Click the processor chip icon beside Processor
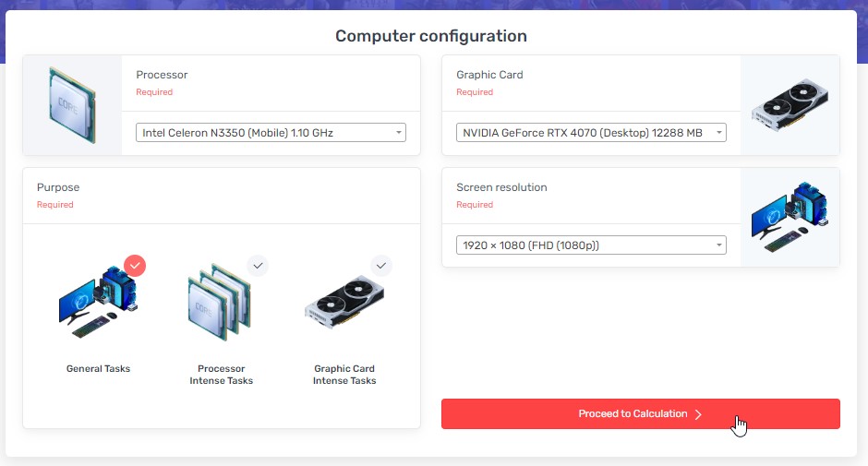Screen dimensions: 868x466 72,104
